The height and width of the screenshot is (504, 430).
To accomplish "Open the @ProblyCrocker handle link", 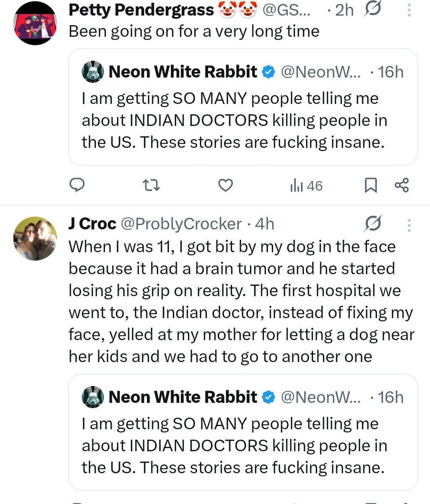I will tap(181, 224).
